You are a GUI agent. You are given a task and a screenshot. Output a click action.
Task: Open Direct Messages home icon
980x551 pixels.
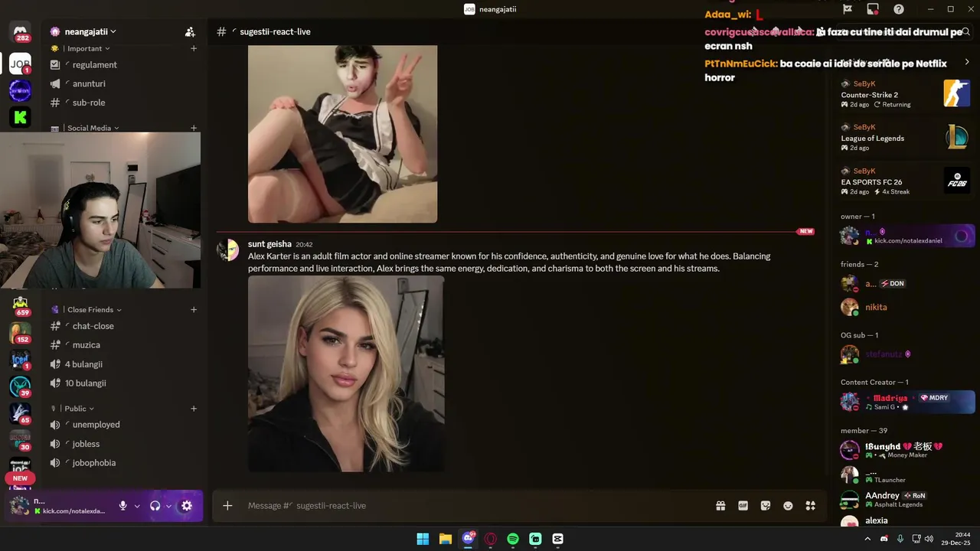point(20,32)
